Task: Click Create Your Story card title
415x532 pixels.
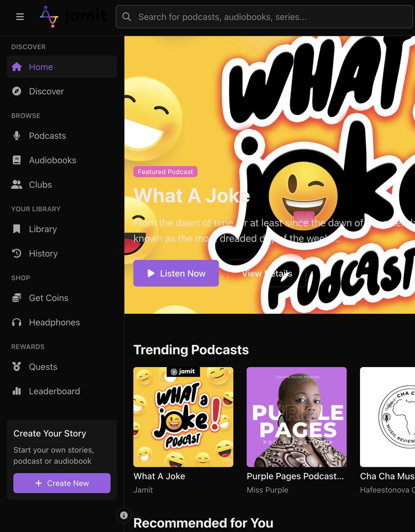Action: tap(50, 434)
